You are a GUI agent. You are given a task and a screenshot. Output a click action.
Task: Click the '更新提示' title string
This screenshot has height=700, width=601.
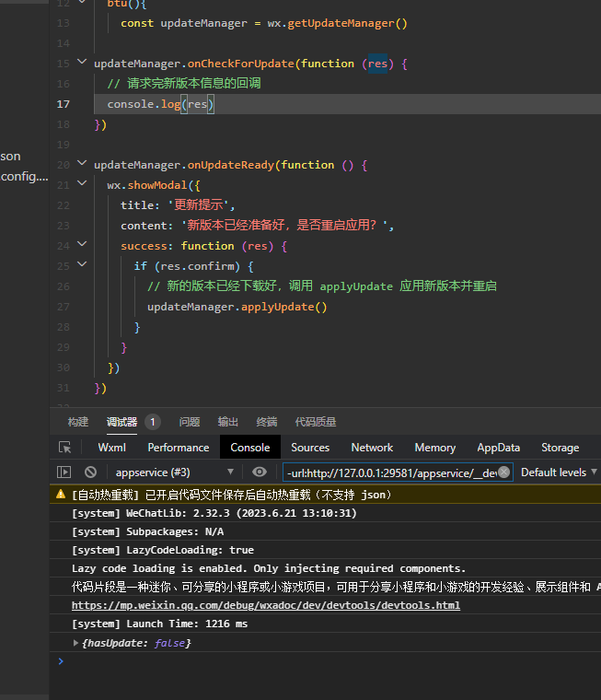(x=201, y=205)
